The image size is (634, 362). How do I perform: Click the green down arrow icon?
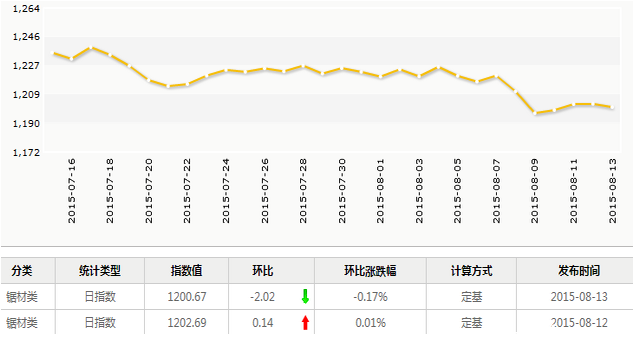pyautogui.click(x=305, y=296)
